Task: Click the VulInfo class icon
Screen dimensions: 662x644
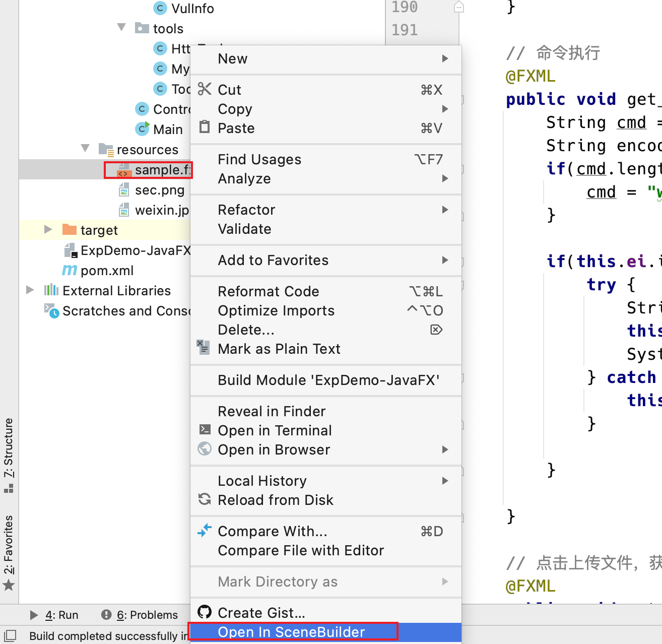Action: 160,8
